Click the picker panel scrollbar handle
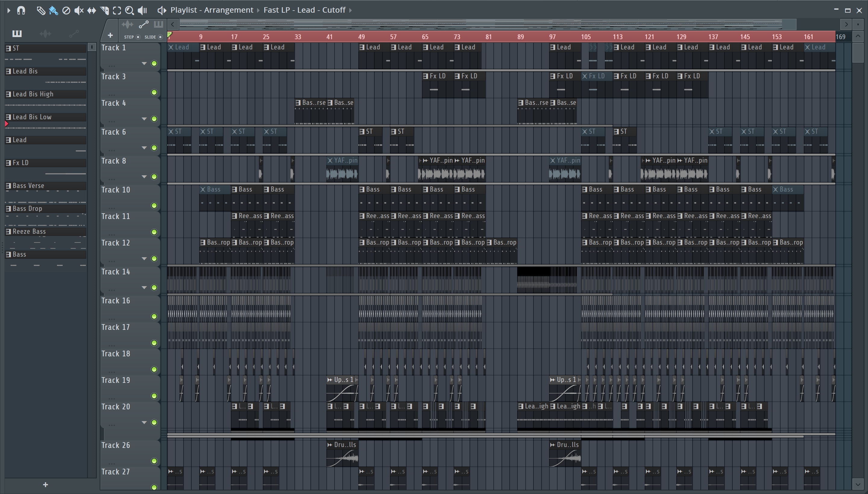 pos(92,47)
